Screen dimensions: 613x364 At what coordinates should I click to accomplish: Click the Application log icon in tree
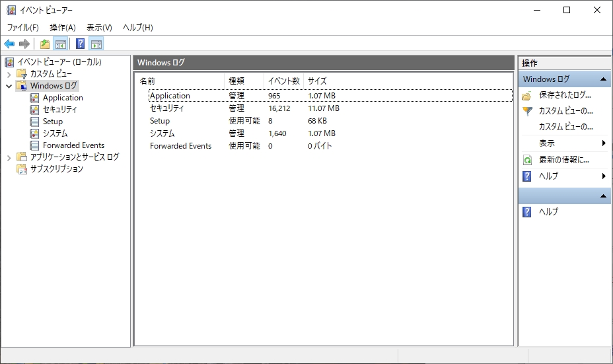pos(35,98)
